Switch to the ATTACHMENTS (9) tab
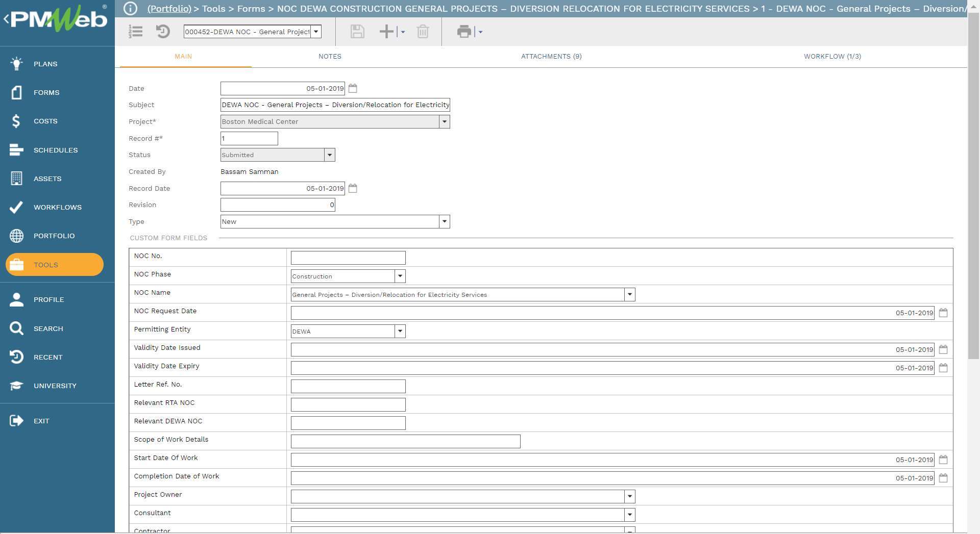Viewport: 980px width, 534px height. 551,56
